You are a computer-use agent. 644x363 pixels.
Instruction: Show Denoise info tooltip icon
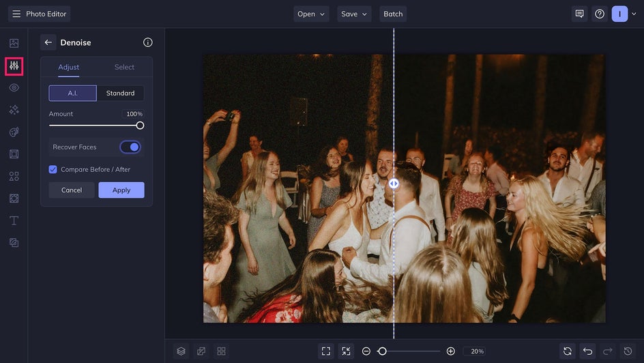[148, 42]
